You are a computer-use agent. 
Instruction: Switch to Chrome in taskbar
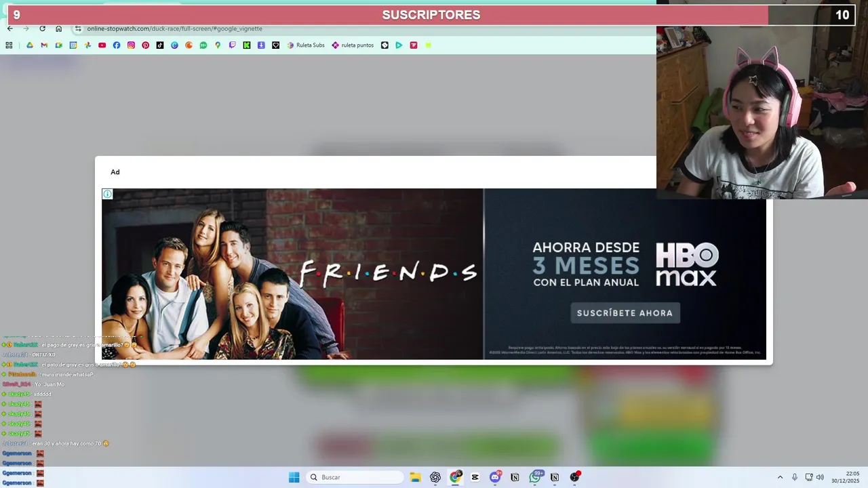tap(455, 477)
